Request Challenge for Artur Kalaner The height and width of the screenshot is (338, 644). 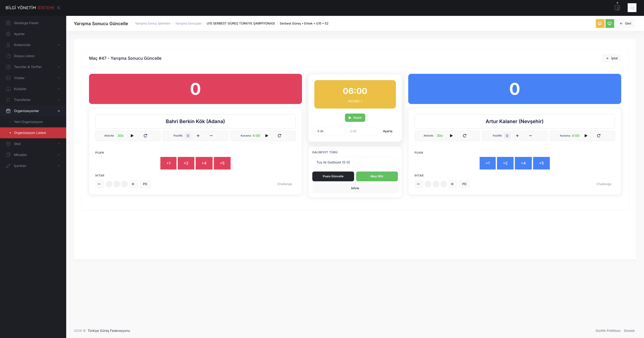click(x=604, y=184)
